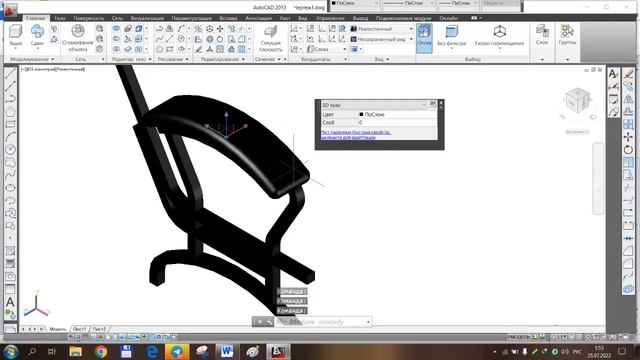Switch to the Вставка ribbon tab
Viewport: 640px width, 360px height.
point(228,18)
